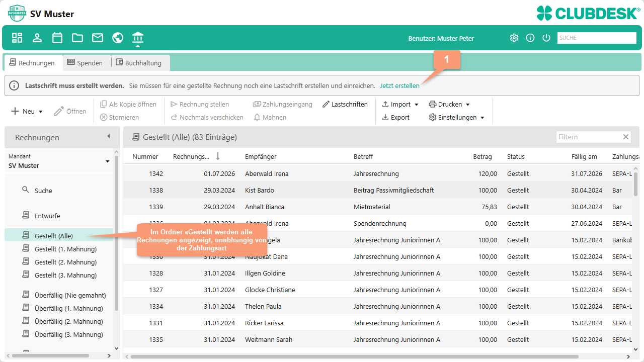This screenshot has width=644, height=362.
Task: Click the SV Muster club logo
Action: tap(17, 13)
